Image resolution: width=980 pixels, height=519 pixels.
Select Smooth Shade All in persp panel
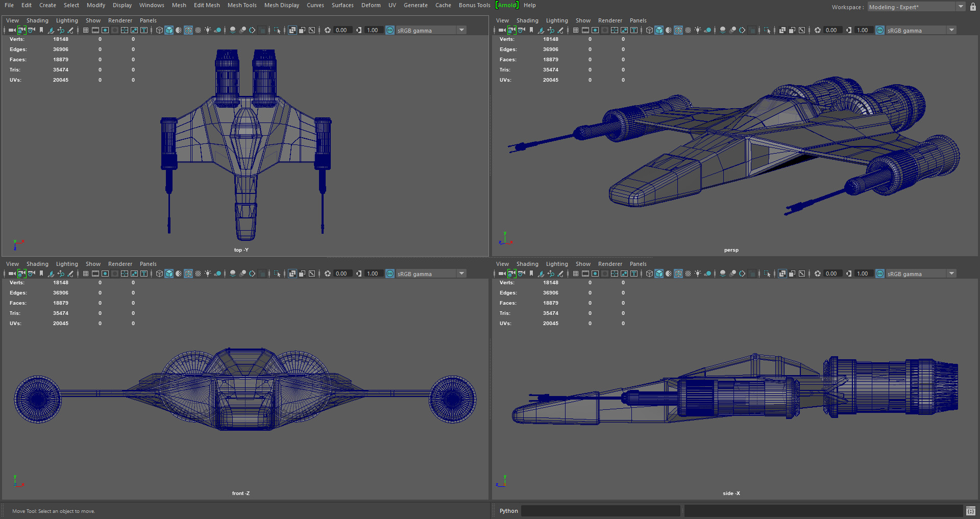[x=659, y=30]
